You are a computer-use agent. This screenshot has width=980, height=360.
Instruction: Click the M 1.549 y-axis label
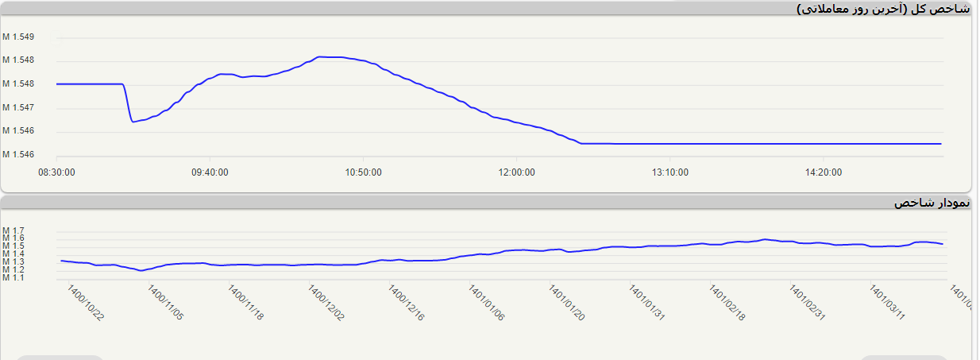coord(18,37)
